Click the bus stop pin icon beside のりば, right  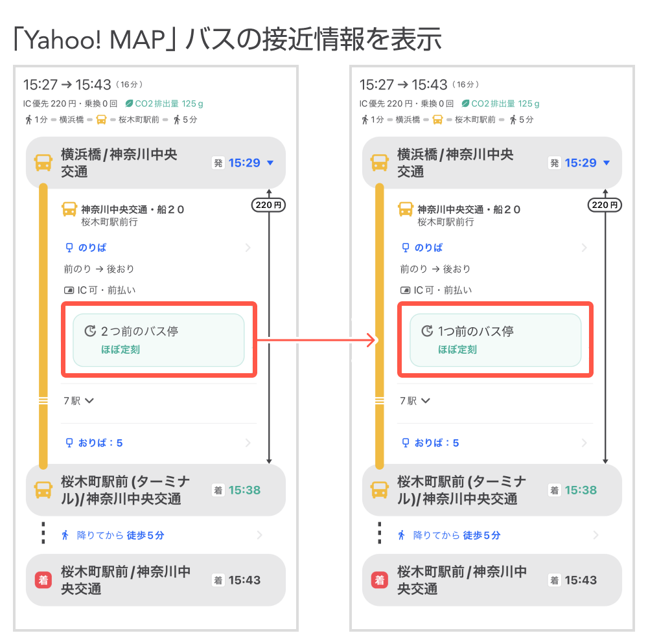(406, 247)
